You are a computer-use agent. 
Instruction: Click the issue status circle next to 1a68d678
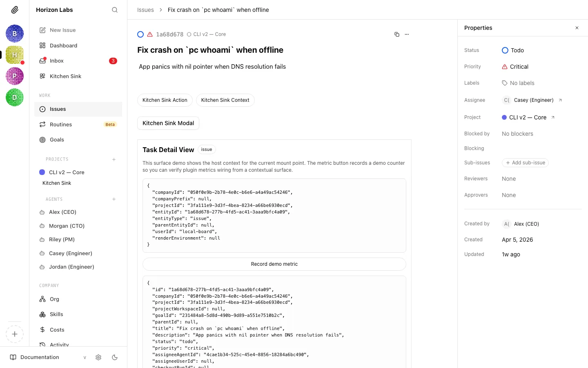point(140,34)
